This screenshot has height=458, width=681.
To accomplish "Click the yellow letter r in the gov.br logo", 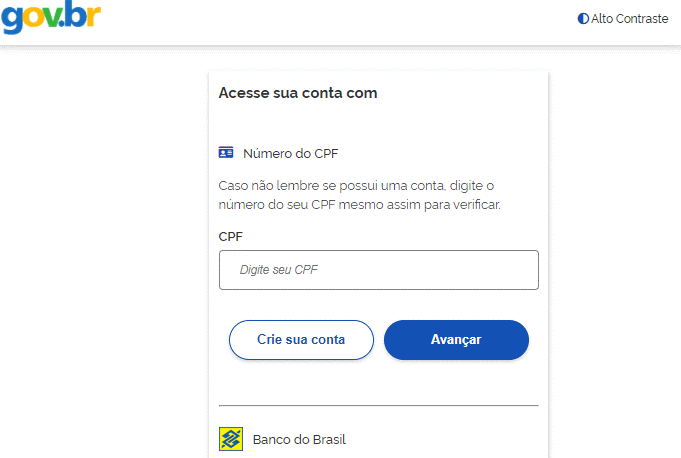I will pos(94,16).
